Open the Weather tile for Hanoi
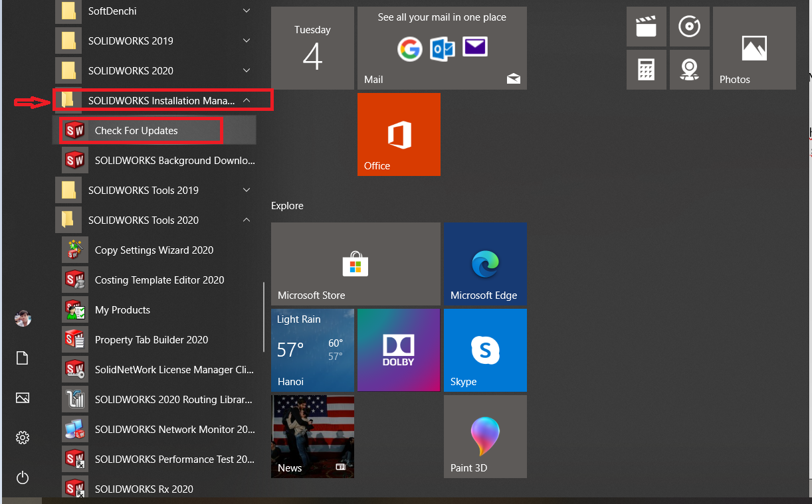Image resolution: width=812 pixels, height=504 pixels. tap(312, 350)
